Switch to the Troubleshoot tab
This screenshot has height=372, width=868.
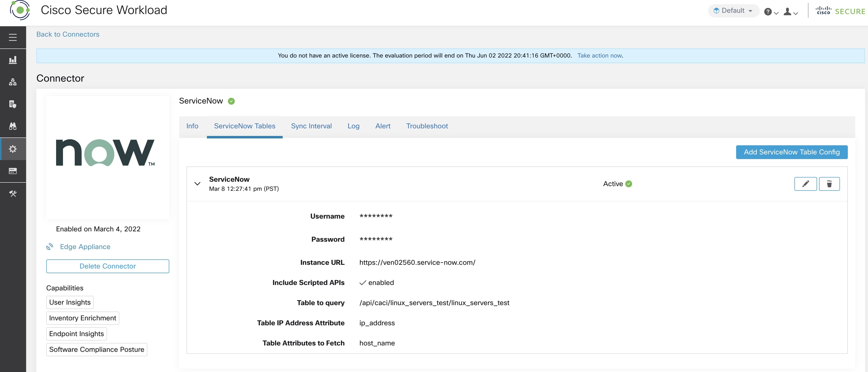tap(427, 126)
